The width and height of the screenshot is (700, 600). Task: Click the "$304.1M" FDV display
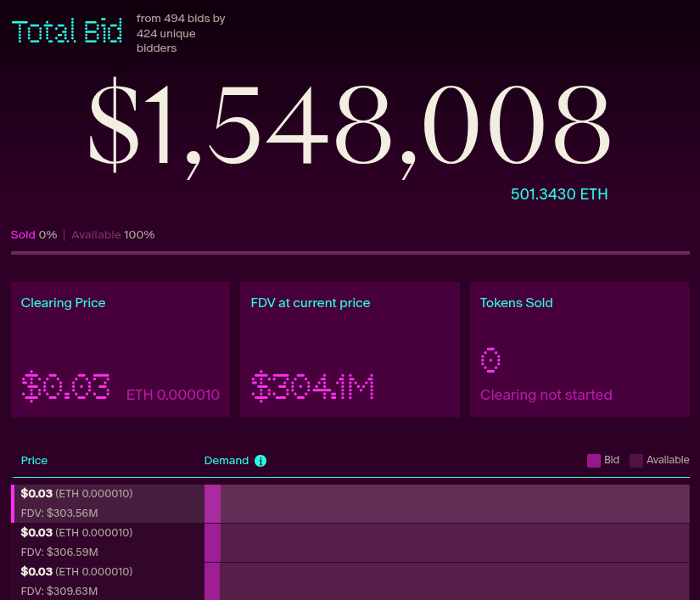311,388
